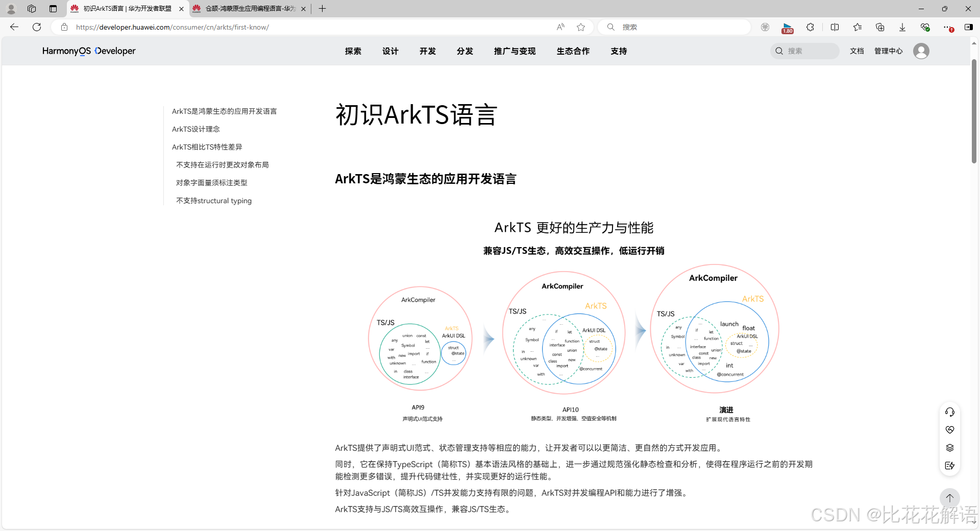
Task: Open split screen view icon
Action: [835, 27]
